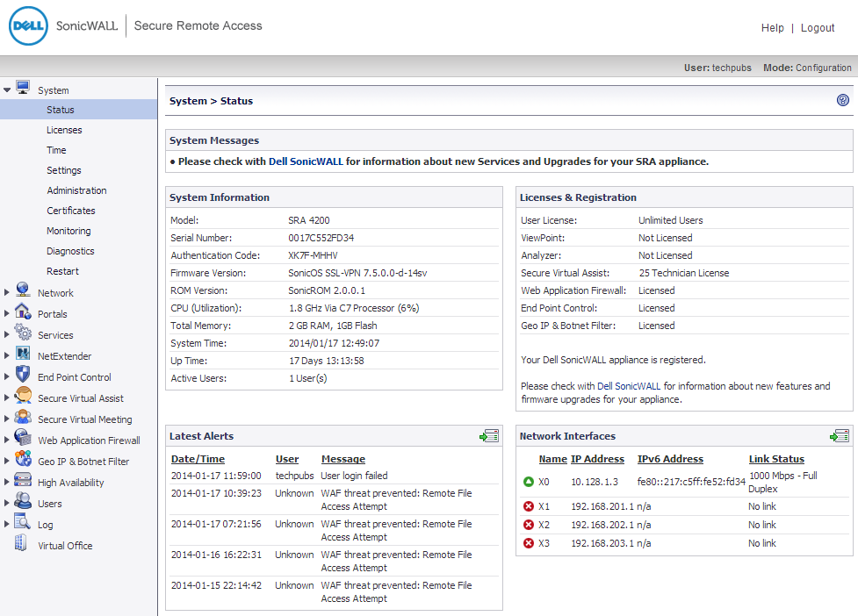Click the red no-link icon for X2
Viewport: 858px width, 616px height.
[529, 525]
